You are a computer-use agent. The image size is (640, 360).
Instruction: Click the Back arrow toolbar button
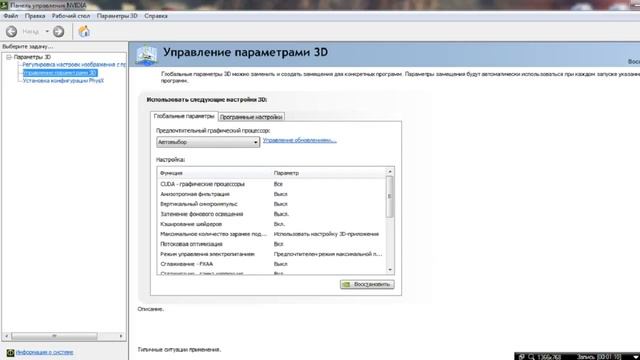tap(11, 31)
